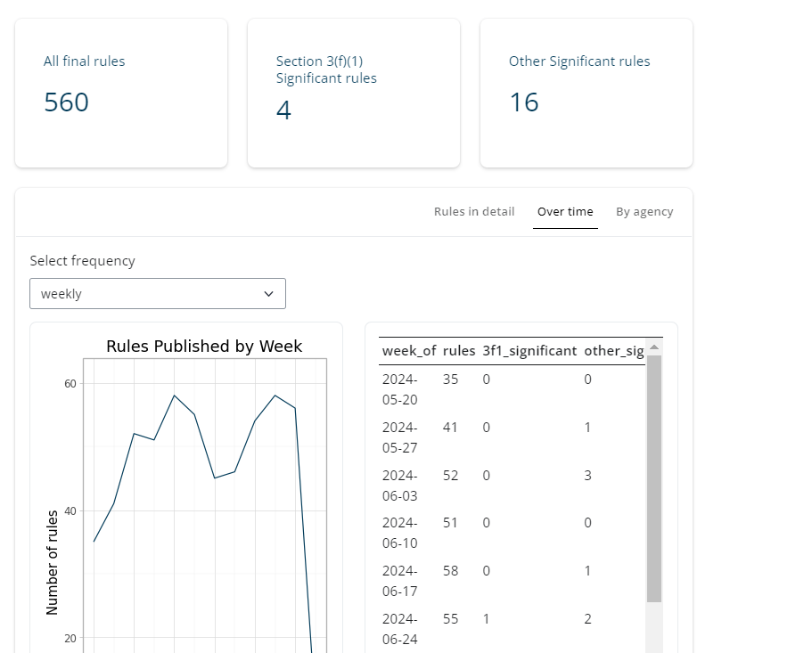Open the weekly frequency dropdown

(x=157, y=294)
